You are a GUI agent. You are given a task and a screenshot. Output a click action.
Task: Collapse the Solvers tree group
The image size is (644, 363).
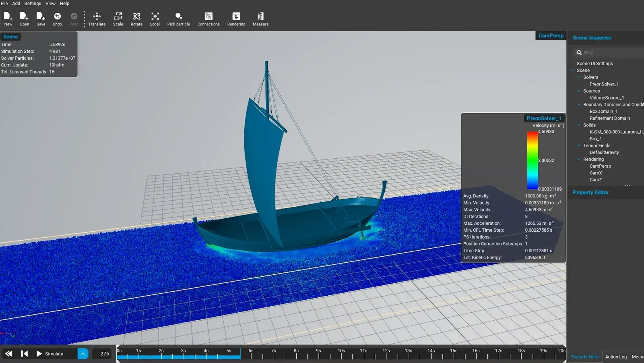coord(579,77)
